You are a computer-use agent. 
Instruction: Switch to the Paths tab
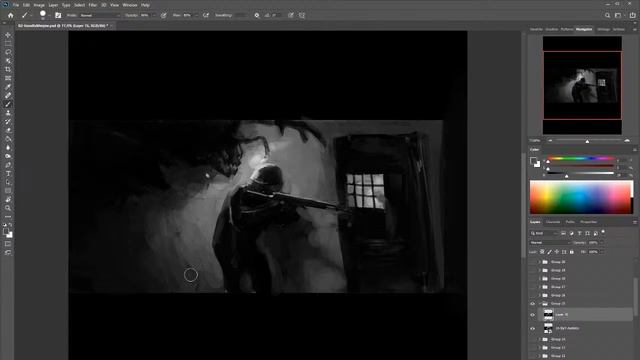[570, 222]
